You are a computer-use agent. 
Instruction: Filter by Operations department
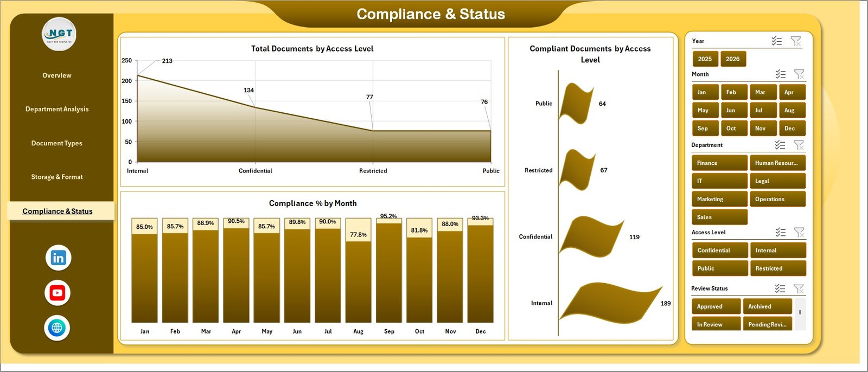pos(778,199)
